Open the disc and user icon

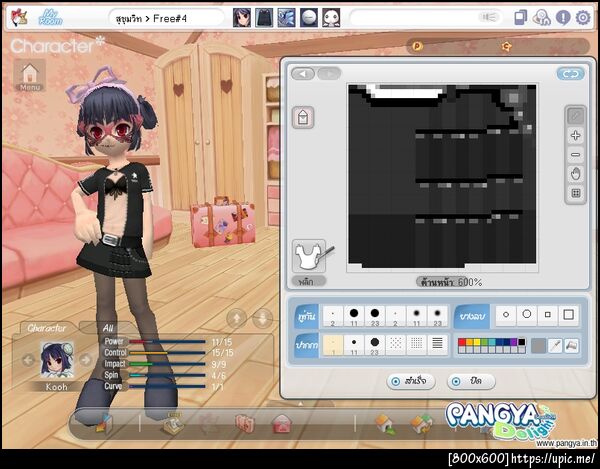pyautogui.click(x=542, y=18)
